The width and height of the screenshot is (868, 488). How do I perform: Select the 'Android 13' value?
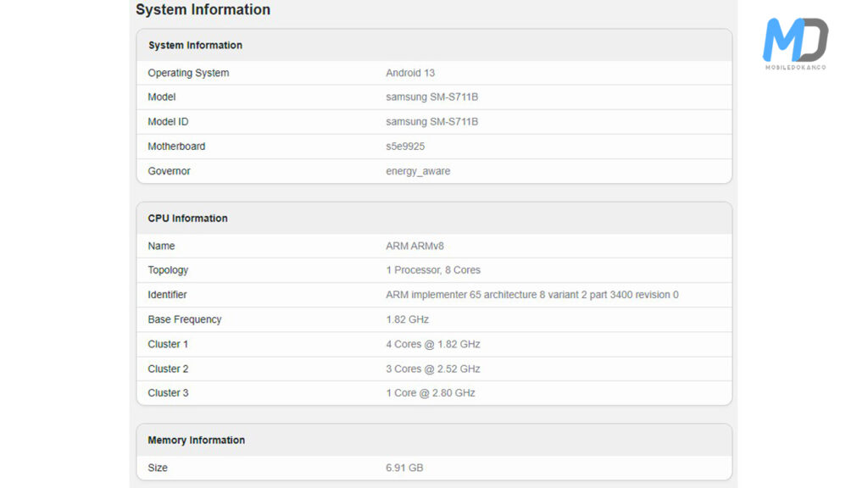click(x=410, y=73)
